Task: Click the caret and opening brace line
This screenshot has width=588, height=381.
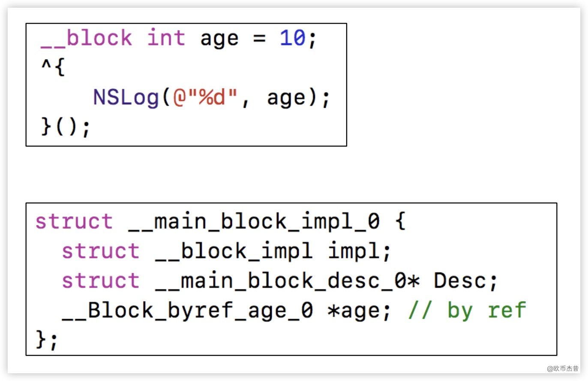Action: pyautogui.click(x=53, y=68)
